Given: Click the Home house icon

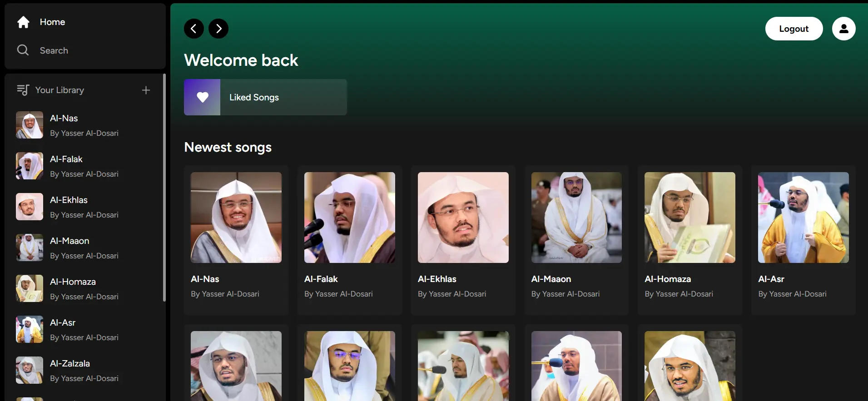Looking at the screenshot, I should pos(23,22).
